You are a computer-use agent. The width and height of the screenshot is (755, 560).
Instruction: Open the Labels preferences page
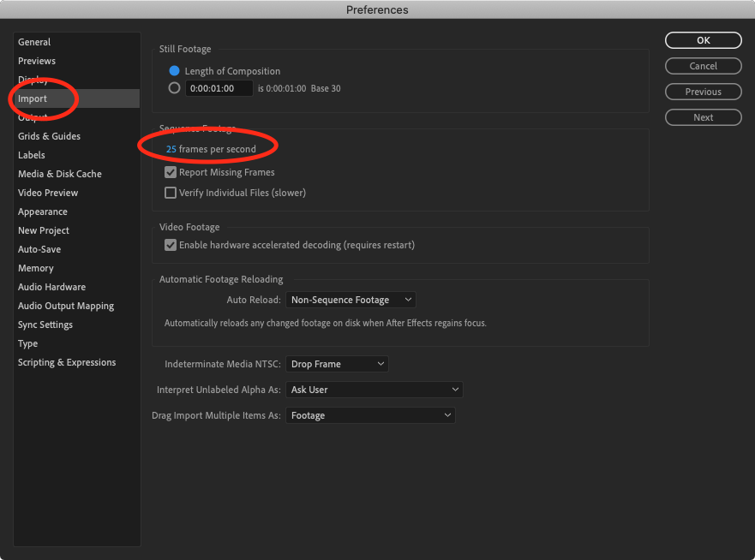pyautogui.click(x=31, y=154)
